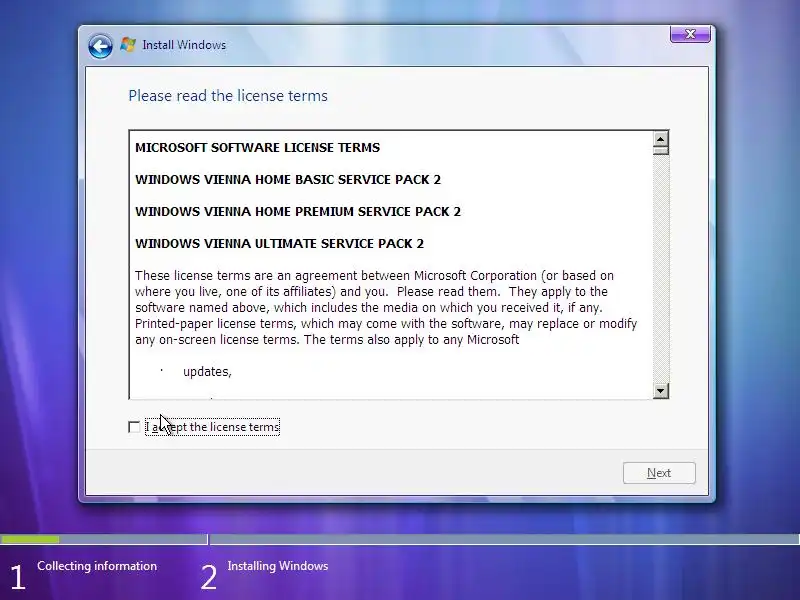
Task: Tick the accept license terms checkbox
Action: pyautogui.click(x=134, y=427)
